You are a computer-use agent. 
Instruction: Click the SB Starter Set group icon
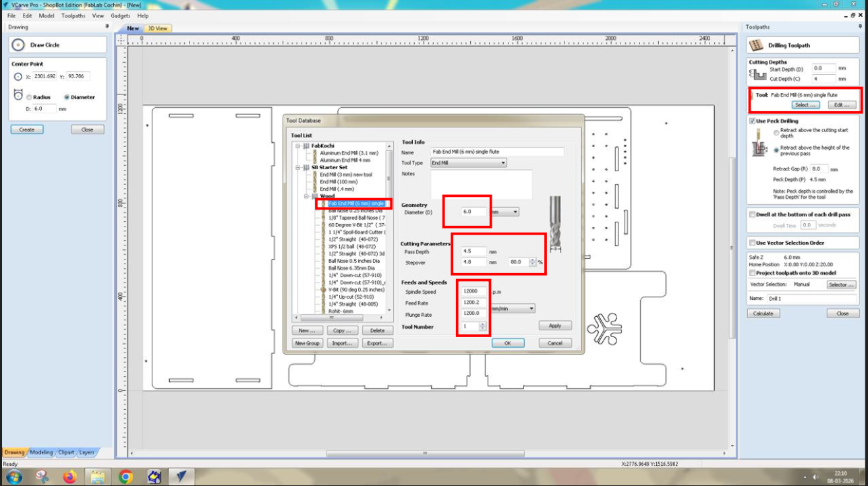[x=306, y=167]
